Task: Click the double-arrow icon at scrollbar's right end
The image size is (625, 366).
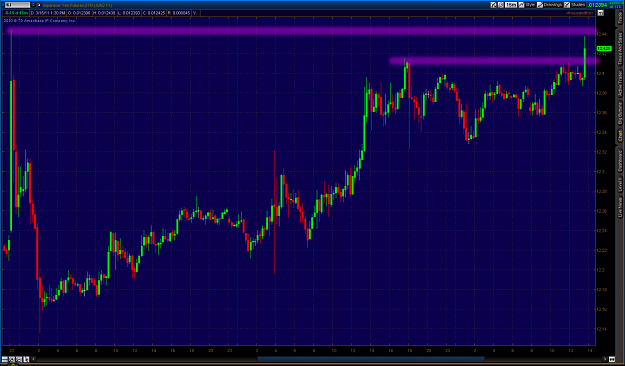Action: tap(612, 359)
